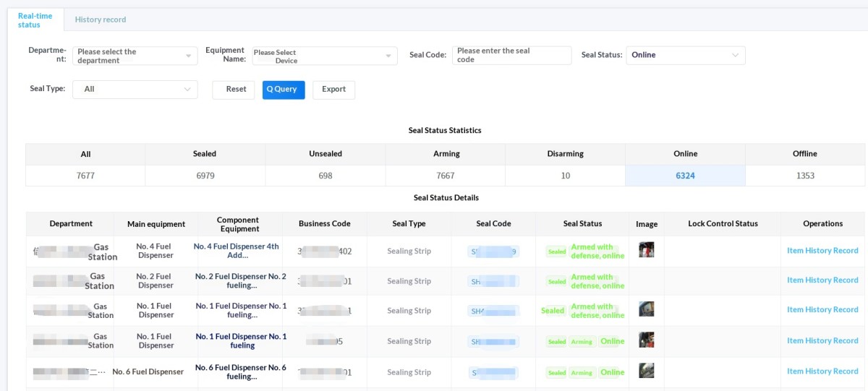Open Item History Record for No. 2 Fuel Dispenser

(822, 280)
